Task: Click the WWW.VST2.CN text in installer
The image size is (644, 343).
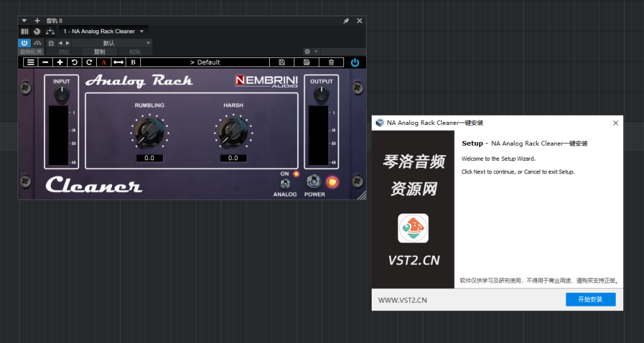Action: (402, 300)
